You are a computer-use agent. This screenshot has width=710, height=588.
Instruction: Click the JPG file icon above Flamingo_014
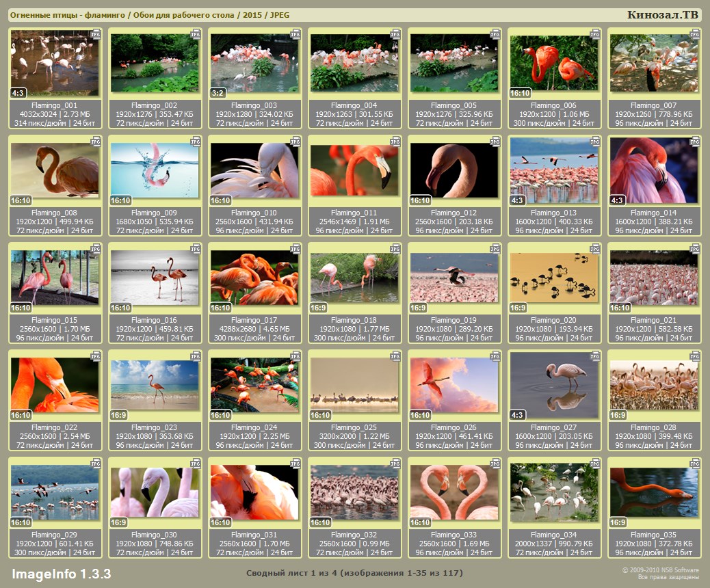point(695,141)
